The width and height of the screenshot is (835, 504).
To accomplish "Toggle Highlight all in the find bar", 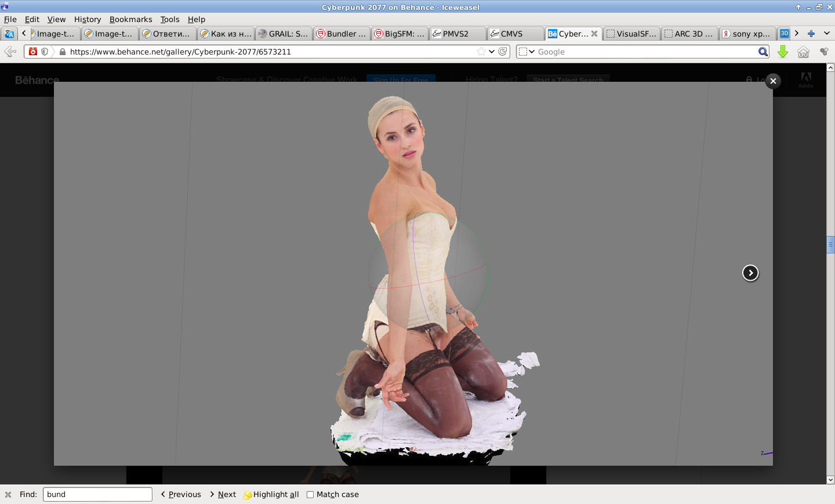I will coord(271,495).
